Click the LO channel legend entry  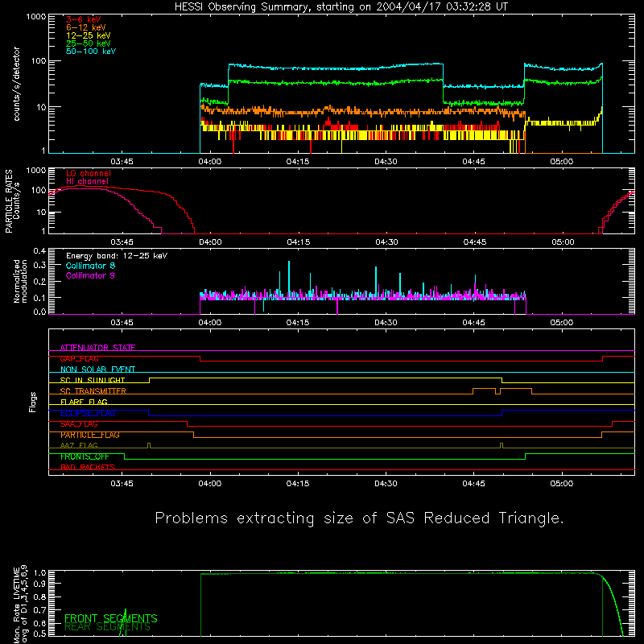tap(89, 173)
